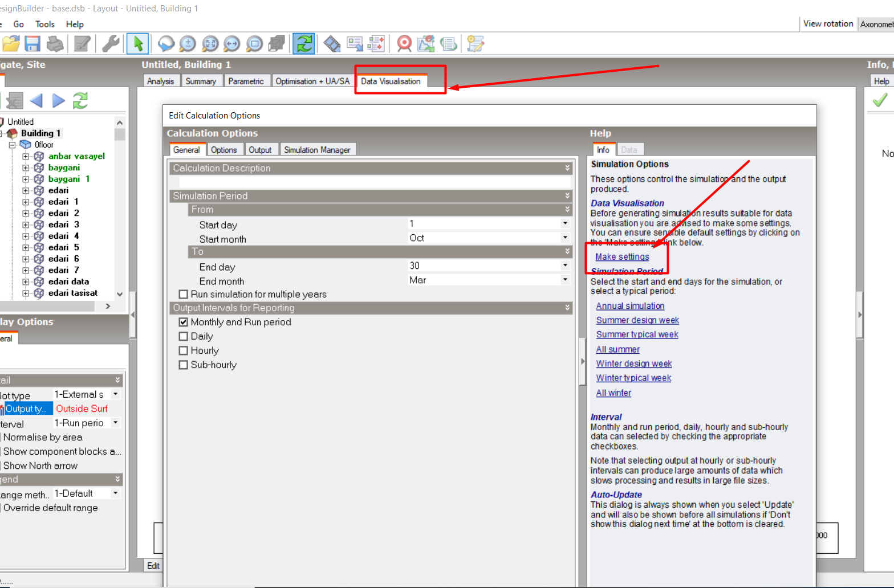Activate the green arrow Select tool

pyautogui.click(x=138, y=44)
